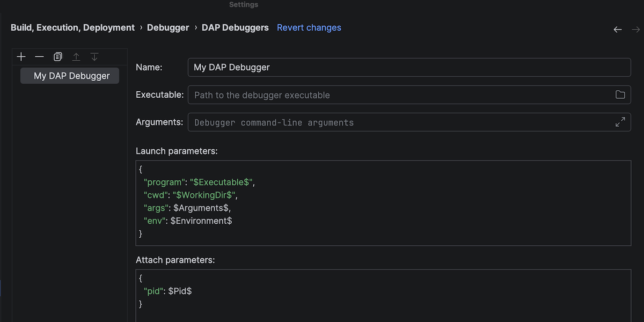Image resolution: width=644 pixels, height=322 pixels.
Task: Click the Add (plus) debugger icon
Action: [x=21, y=57]
